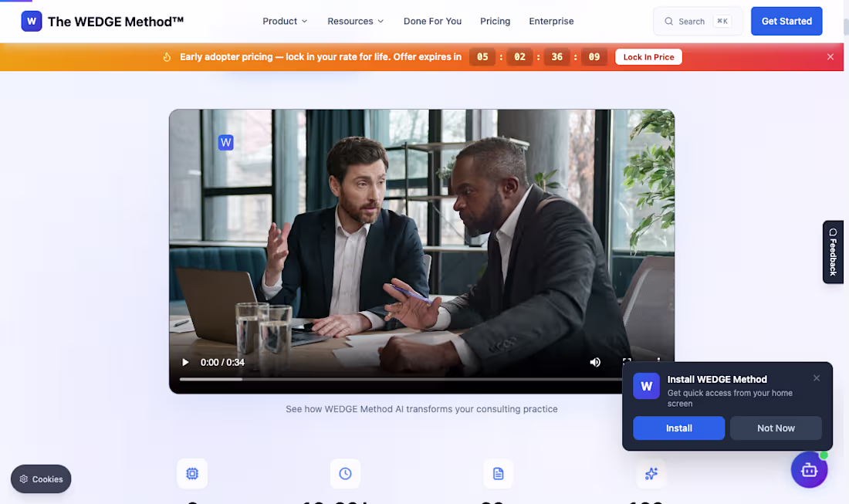
Task: Click the Install button
Action: pyautogui.click(x=678, y=428)
